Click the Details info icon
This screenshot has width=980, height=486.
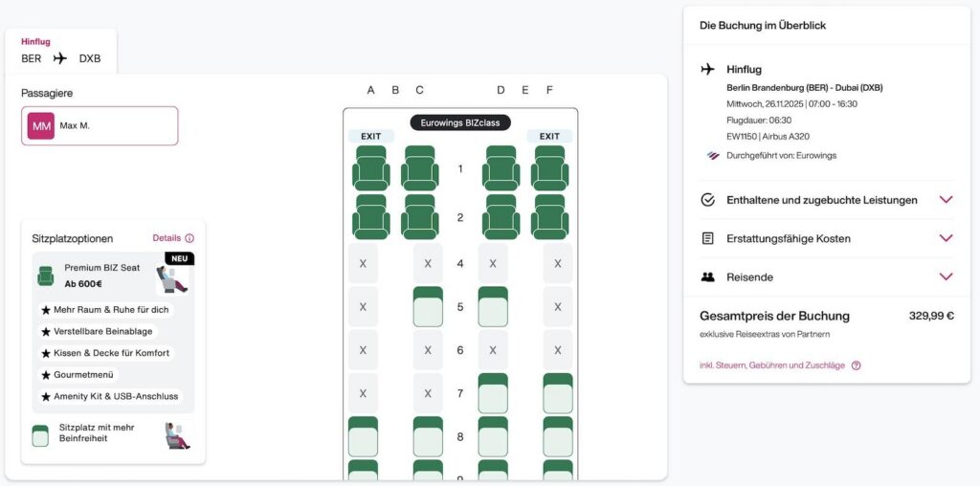[190, 238]
